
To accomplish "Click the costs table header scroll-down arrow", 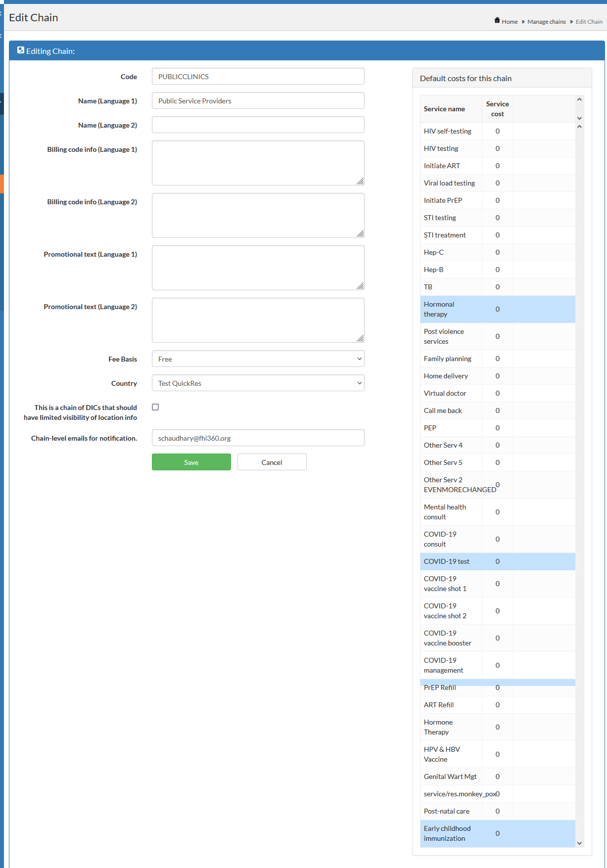I will [x=579, y=118].
